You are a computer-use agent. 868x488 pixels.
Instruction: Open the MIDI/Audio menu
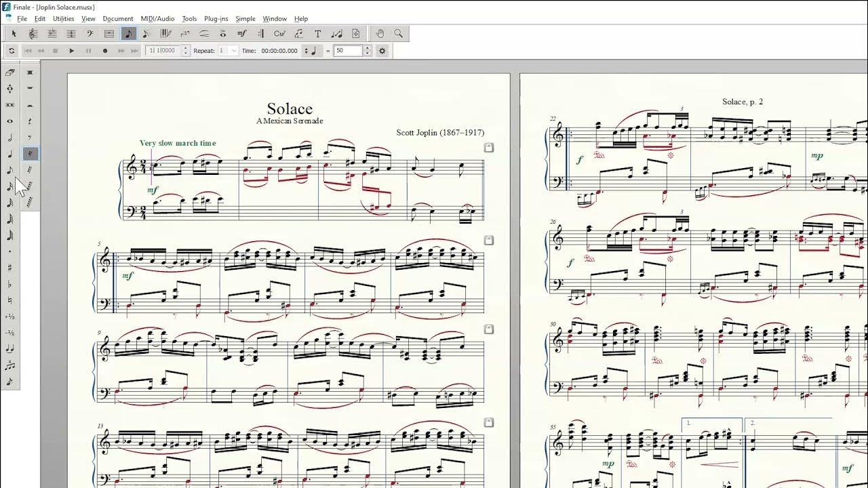pyautogui.click(x=157, y=18)
